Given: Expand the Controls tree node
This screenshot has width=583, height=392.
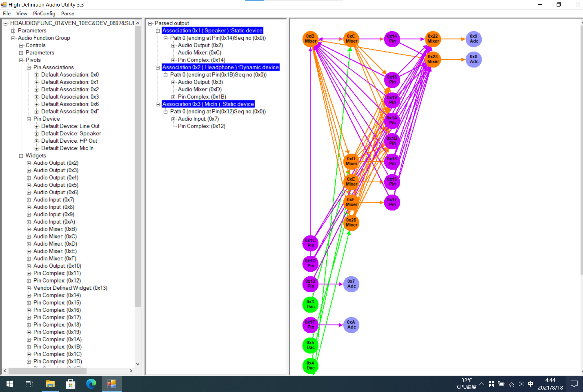Looking at the screenshot, I should pyautogui.click(x=21, y=45).
